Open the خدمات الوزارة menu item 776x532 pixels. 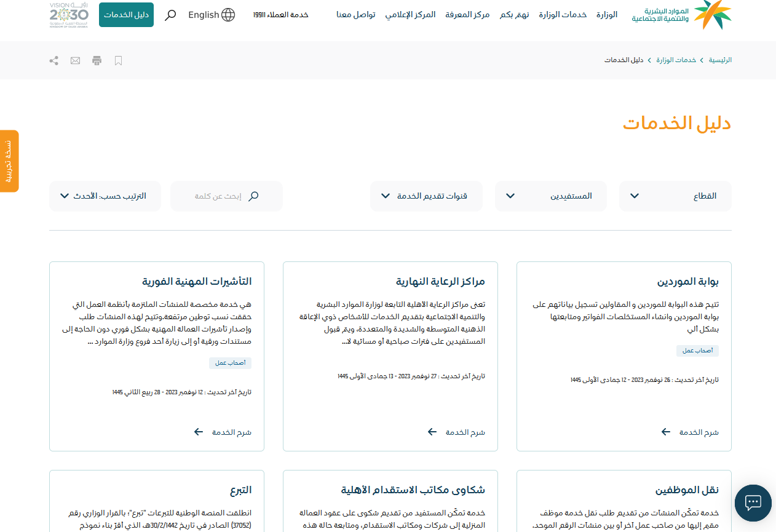pyautogui.click(x=563, y=15)
